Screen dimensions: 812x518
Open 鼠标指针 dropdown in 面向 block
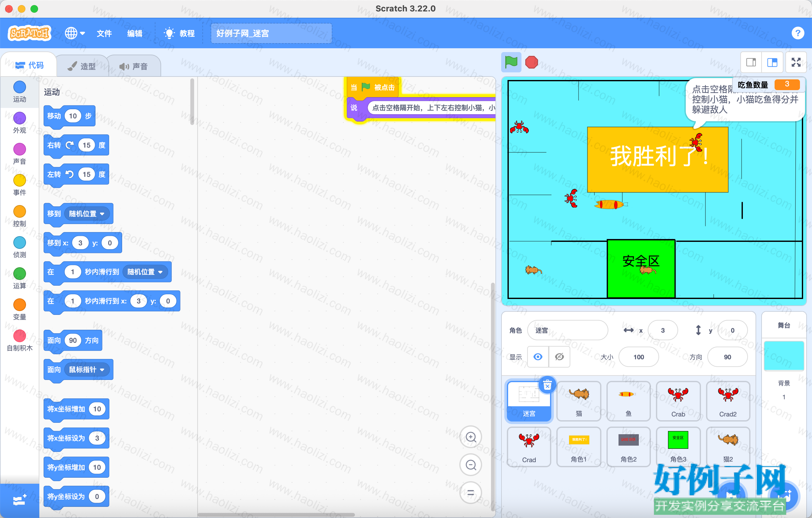pyautogui.click(x=87, y=369)
